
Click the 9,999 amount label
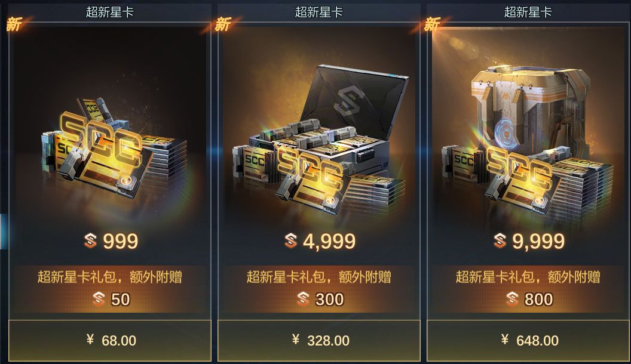click(x=538, y=242)
